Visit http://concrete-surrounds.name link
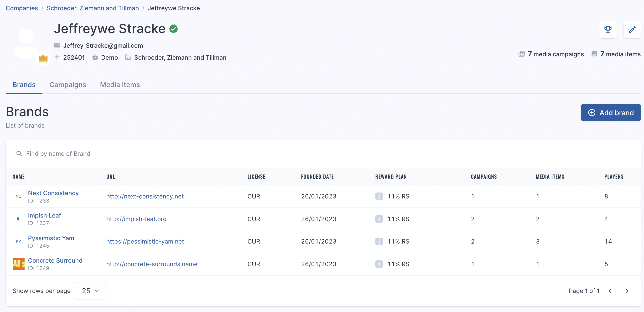 pyautogui.click(x=152, y=264)
